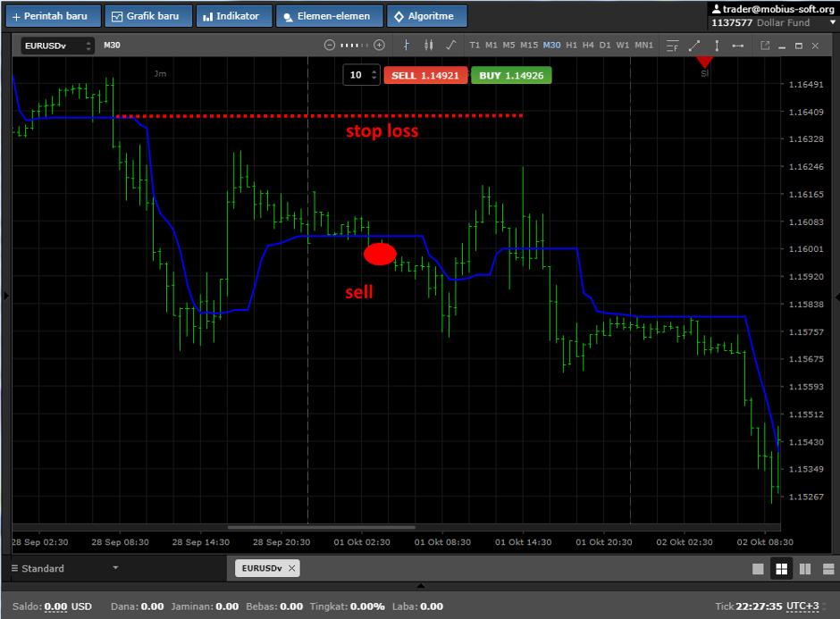Click the red SI marker triangle

point(704,63)
